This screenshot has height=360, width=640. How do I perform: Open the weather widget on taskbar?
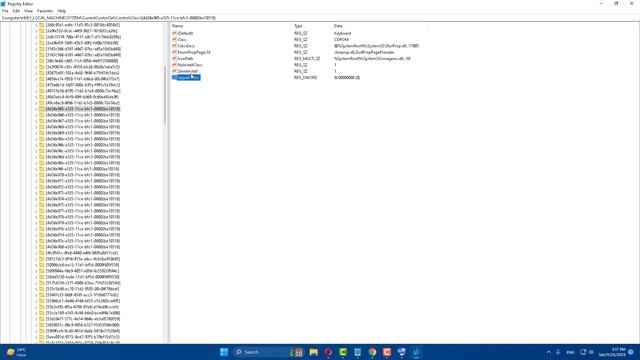[x=16, y=352]
